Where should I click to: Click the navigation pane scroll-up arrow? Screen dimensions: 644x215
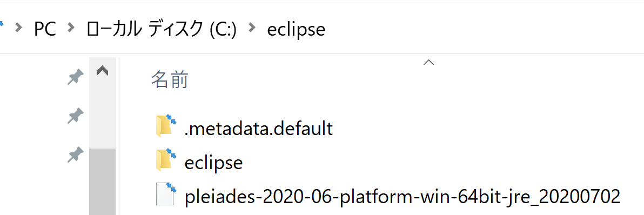[x=102, y=71]
